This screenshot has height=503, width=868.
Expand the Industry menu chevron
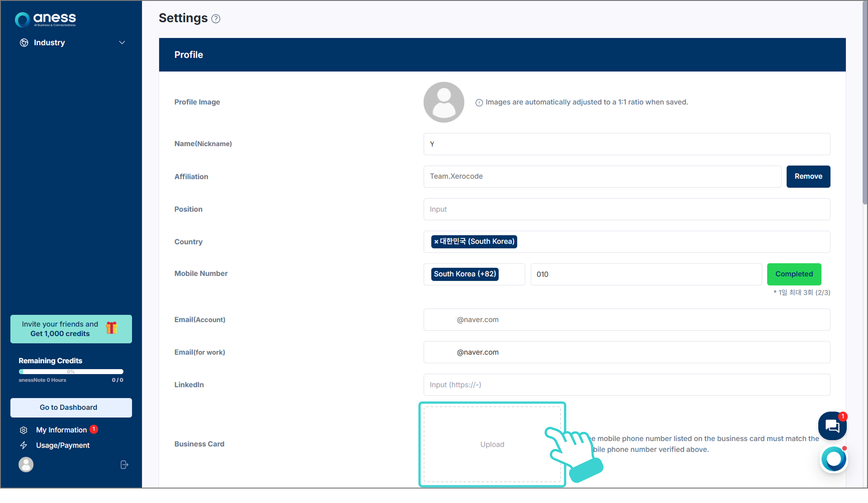122,43
